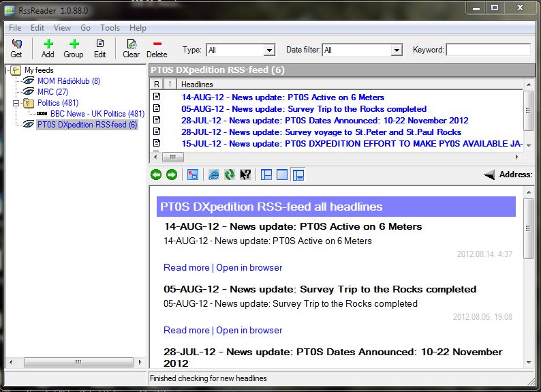541x392 pixels.
Task: Click article pane vertical scrollbar thumb
Action: [x=529, y=228]
